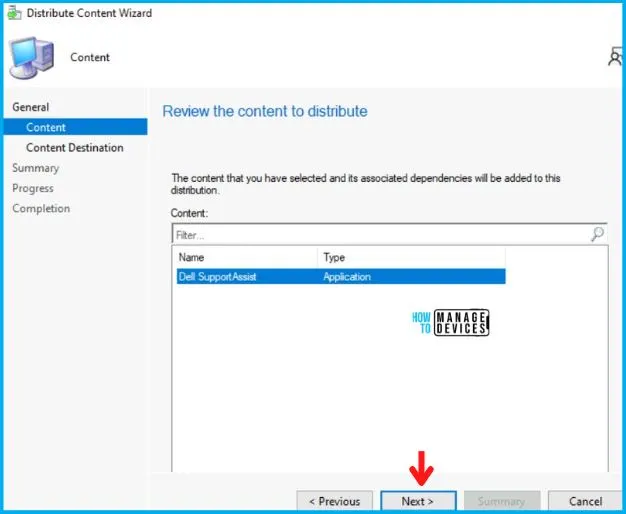The height and width of the screenshot is (514, 626).
Task: Jump to the Summary wizard step
Action: tap(36, 168)
